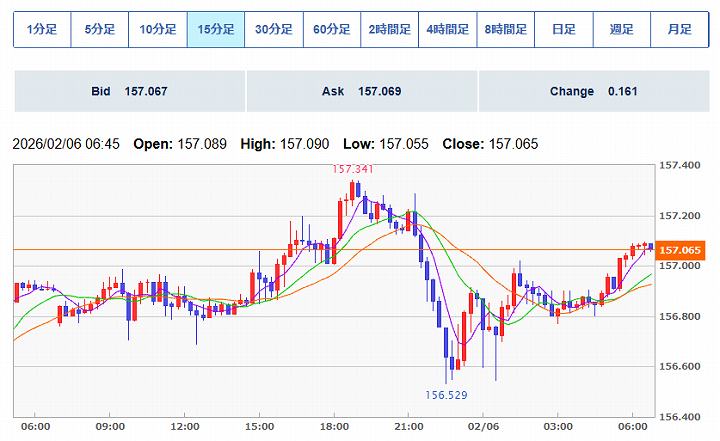
Task: Select the 60分足 timeframe tab
Action: [332, 30]
